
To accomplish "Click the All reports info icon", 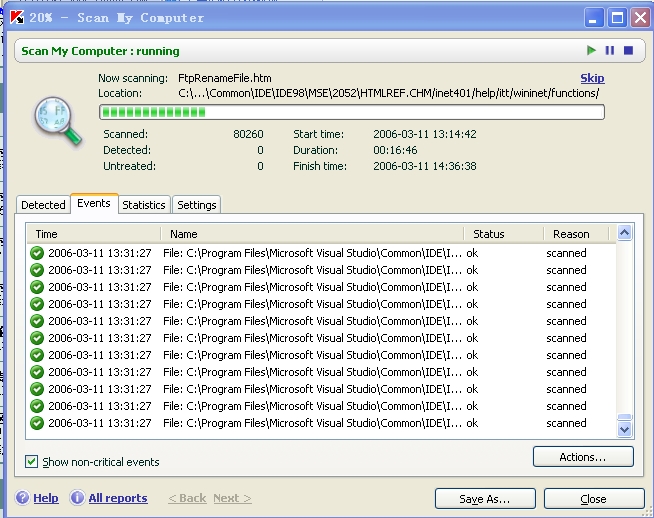I will point(77,498).
